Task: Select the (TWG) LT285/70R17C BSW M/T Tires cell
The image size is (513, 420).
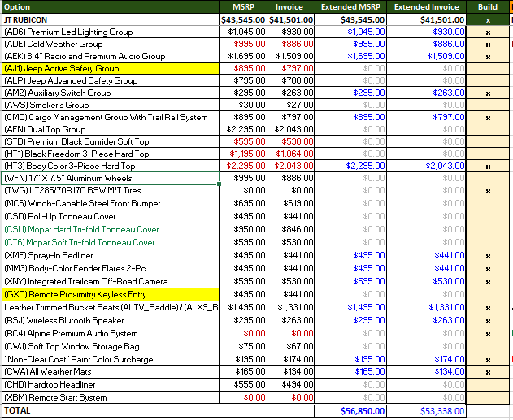Action: coord(111,191)
